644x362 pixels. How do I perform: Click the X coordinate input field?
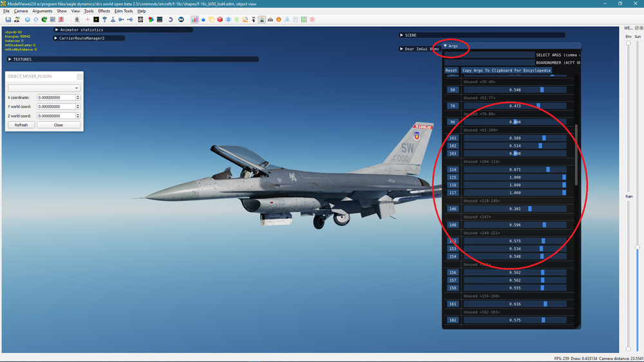(56, 97)
